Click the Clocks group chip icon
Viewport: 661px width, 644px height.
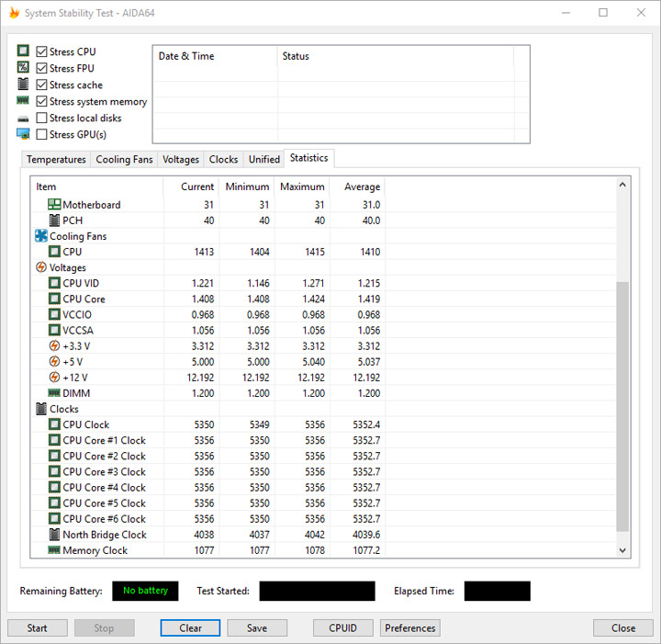41,409
